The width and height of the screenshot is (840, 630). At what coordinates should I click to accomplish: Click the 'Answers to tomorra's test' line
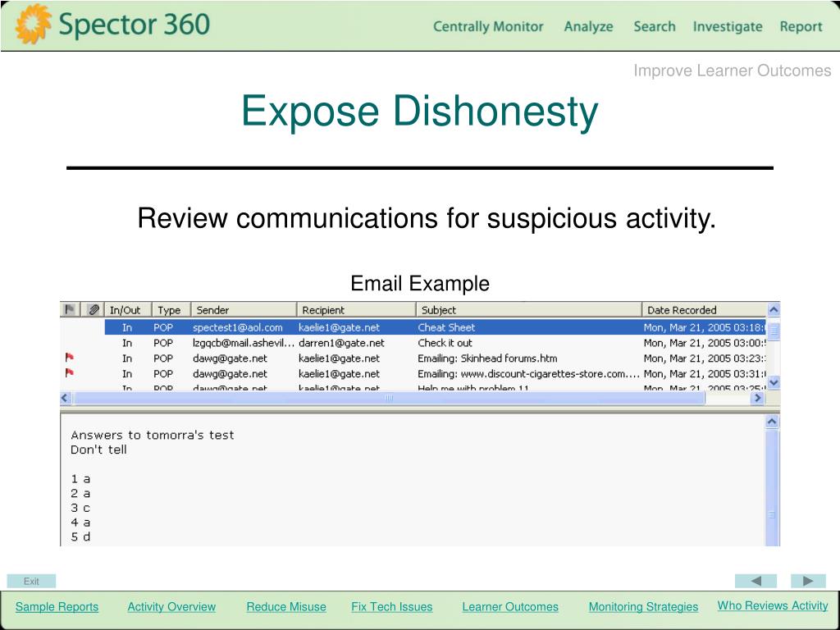coord(152,435)
